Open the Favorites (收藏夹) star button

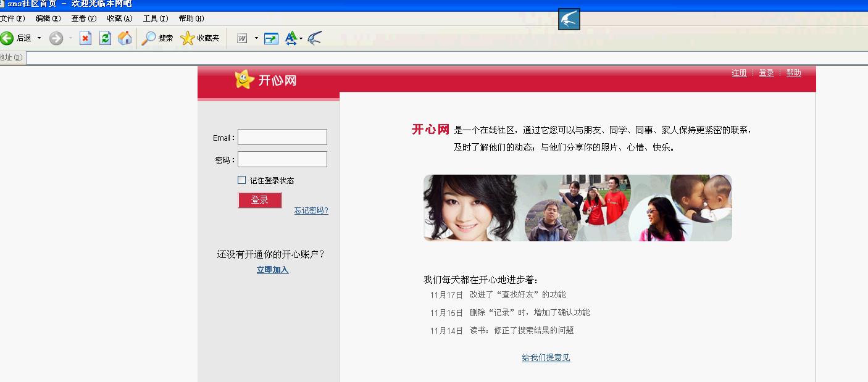(200, 38)
